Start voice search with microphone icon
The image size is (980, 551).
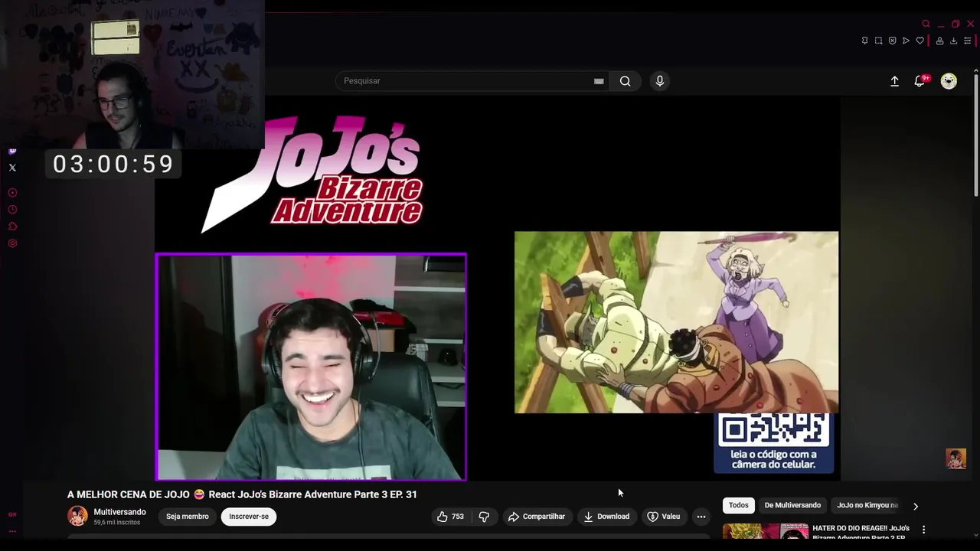(x=659, y=81)
